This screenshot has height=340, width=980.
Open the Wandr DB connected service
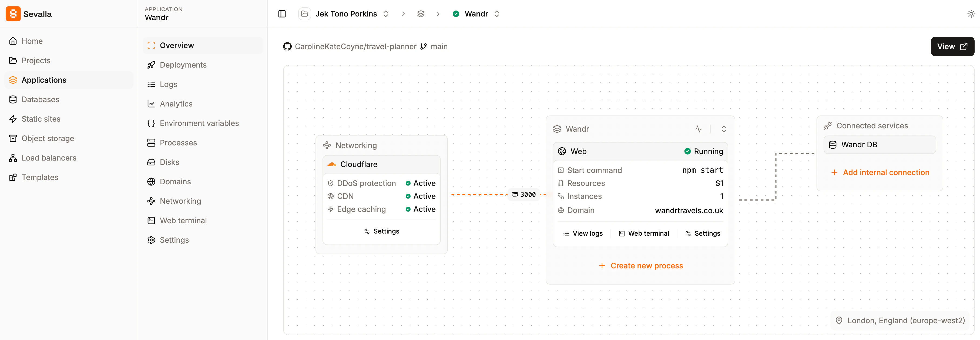click(x=880, y=145)
